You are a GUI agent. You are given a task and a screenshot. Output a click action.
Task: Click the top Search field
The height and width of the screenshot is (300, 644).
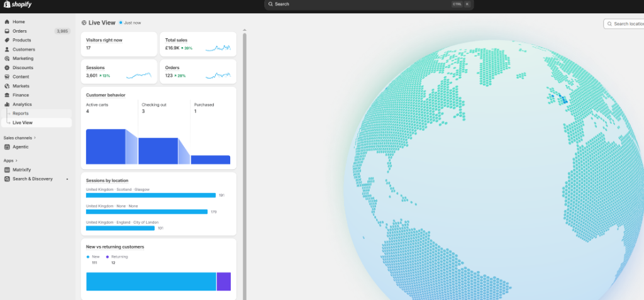pos(369,4)
